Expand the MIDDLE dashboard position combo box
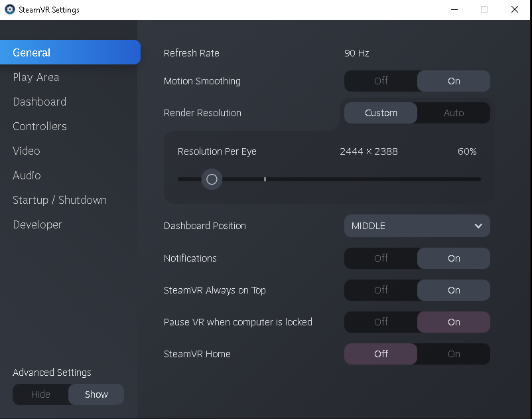The height and width of the screenshot is (419, 532). (417, 226)
